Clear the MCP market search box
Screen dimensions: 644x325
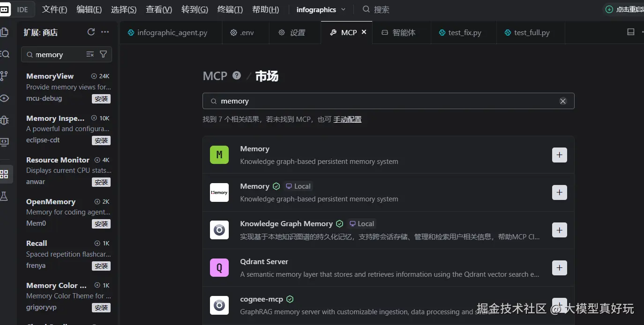pyautogui.click(x=563, y=101)
